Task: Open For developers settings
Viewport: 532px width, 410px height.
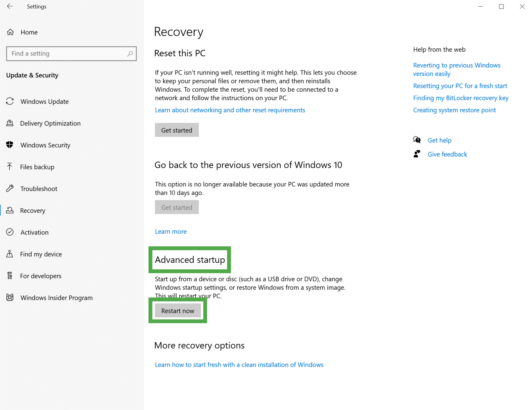Action: (x=41, y=276)
